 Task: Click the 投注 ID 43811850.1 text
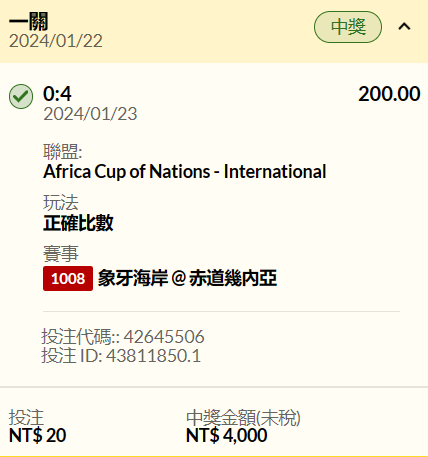pyautogui.click(x=121, y=355)
